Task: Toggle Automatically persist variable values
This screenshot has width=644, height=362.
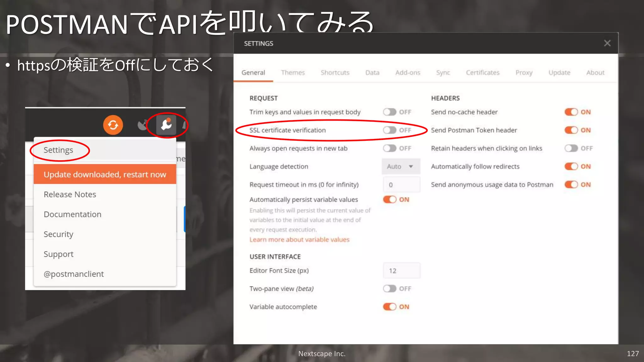Action: click(390, 200)
